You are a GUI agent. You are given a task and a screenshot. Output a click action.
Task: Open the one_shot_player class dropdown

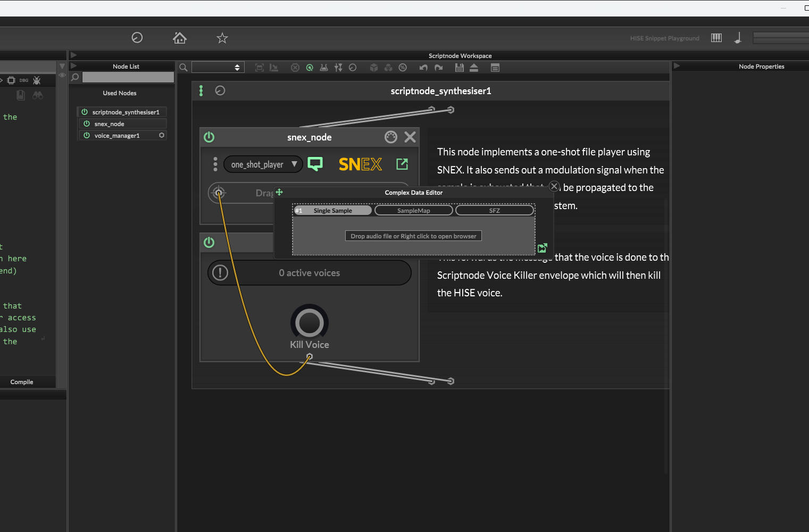[x=263, y=164]
